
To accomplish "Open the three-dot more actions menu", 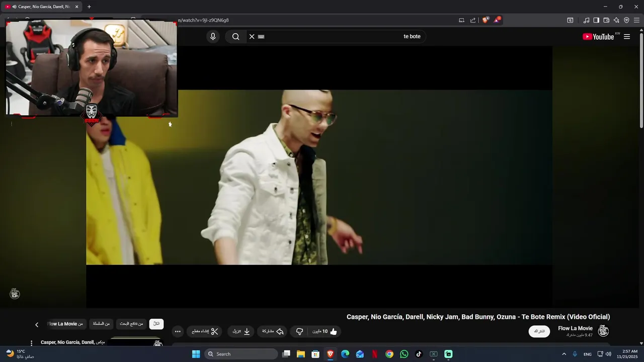I will (178, 331).
